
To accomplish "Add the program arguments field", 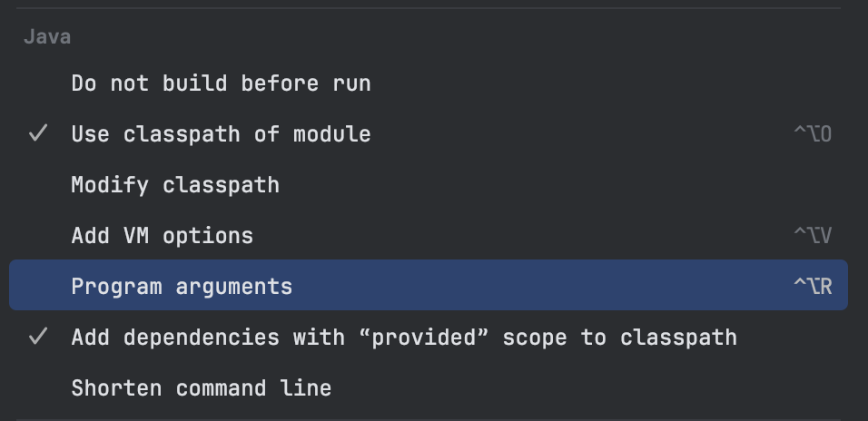I will click(182, 287).
